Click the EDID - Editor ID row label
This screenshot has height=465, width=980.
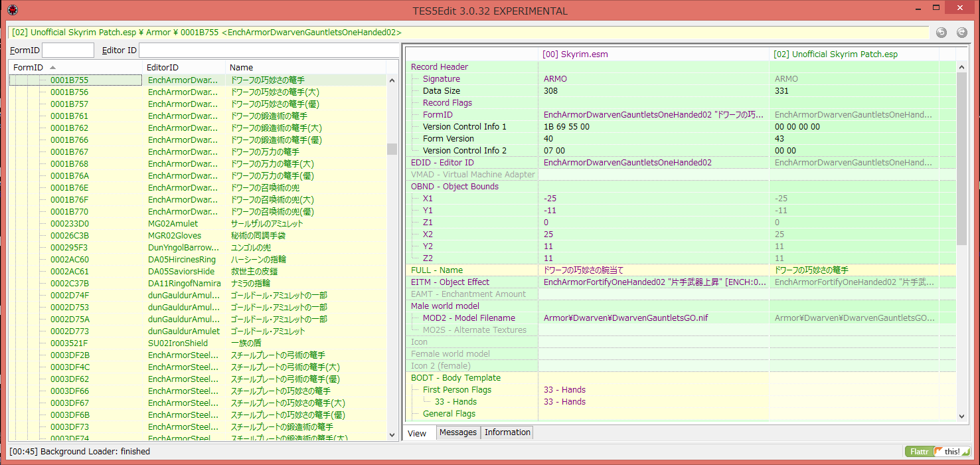[x=442, y=162]
